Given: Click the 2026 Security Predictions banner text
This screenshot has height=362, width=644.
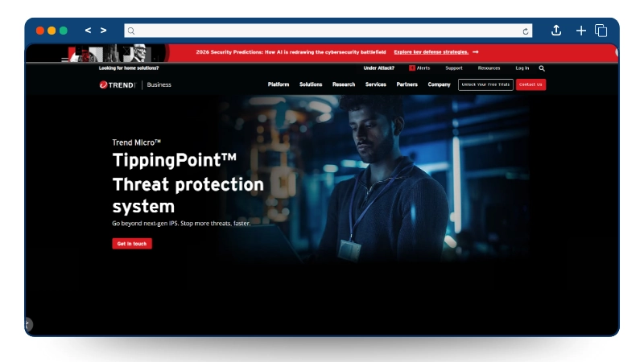Looking at the screenshot, I should pos(291,52).
